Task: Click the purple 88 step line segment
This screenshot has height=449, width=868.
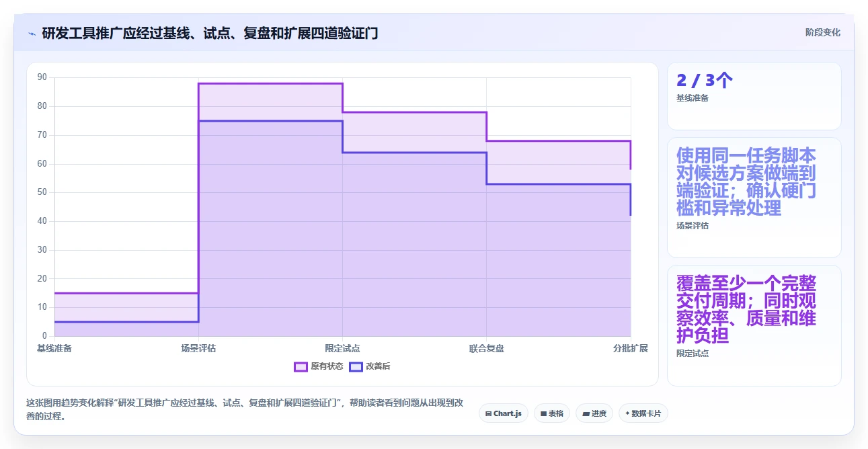Action: coord(270,83)
